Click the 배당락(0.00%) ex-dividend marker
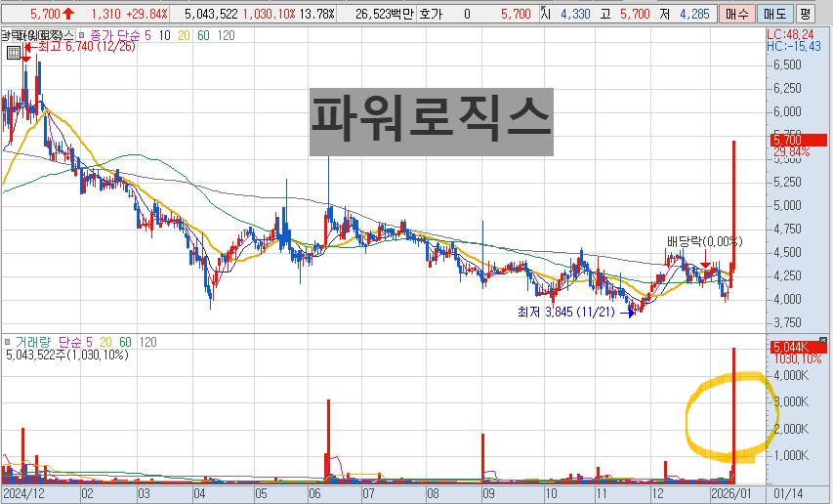Image resolution: width=833 pixels, height=504 pixels. [x=704, y=241]
